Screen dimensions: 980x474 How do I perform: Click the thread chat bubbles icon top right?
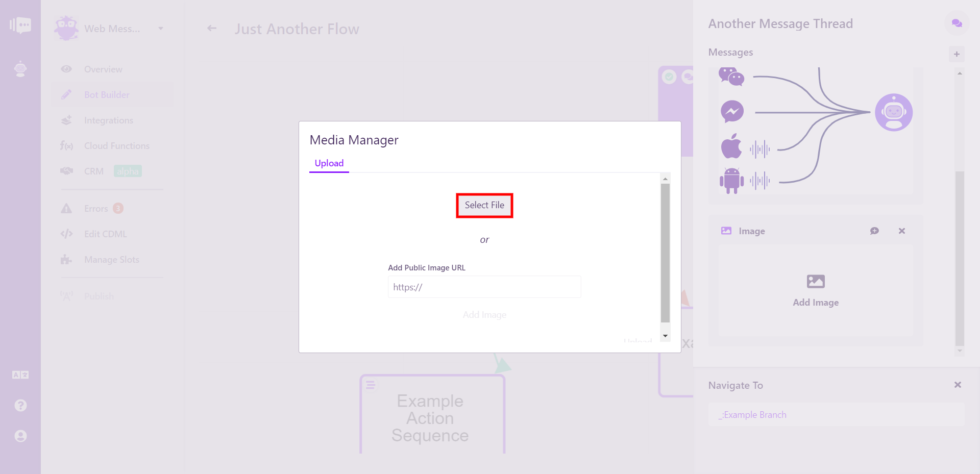pyautogui.click(x=957, y=23)
